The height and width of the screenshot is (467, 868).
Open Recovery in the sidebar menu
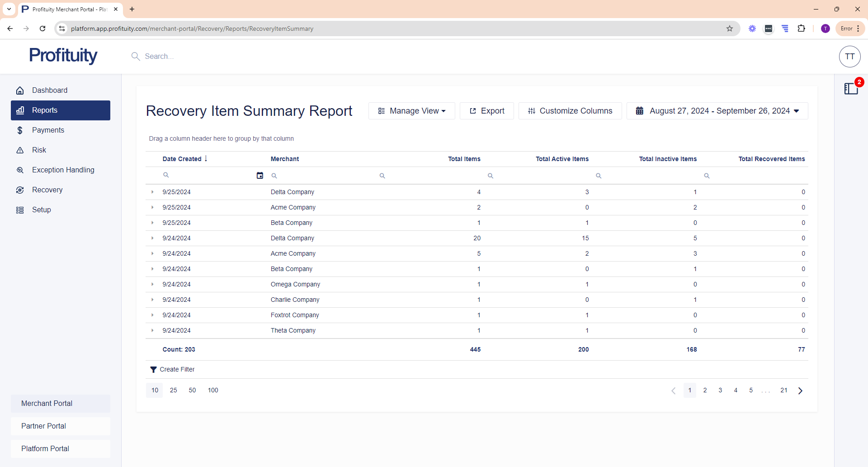47,190
